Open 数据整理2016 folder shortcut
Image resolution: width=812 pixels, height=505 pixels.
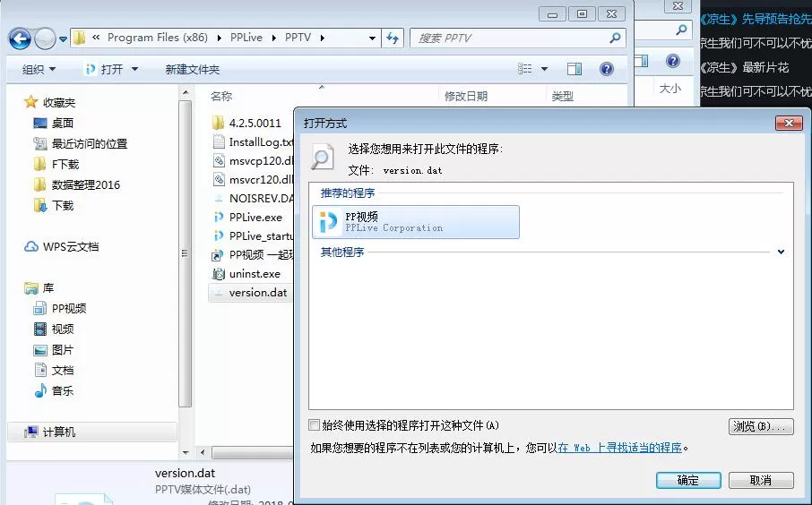pos(77,184)
